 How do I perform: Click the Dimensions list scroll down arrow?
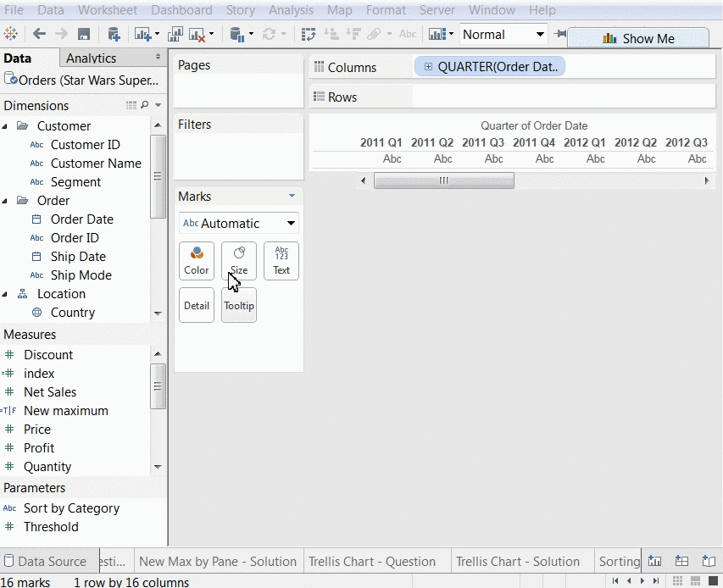point(158,313)
